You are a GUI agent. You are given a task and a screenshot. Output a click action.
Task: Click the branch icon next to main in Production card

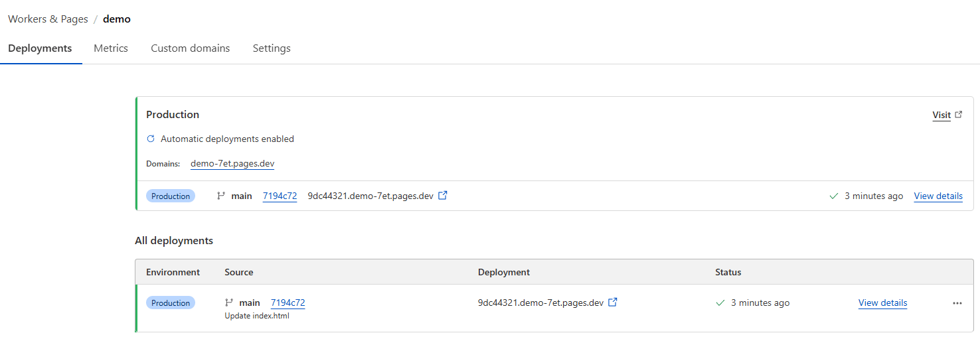pyautogui.click(x=221, y=196)
